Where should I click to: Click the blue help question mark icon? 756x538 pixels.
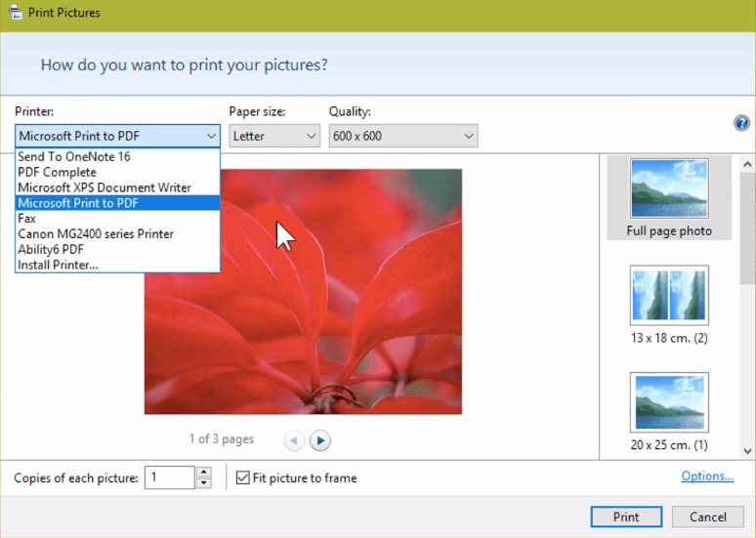pyautogui.click(x=740, y=123)
